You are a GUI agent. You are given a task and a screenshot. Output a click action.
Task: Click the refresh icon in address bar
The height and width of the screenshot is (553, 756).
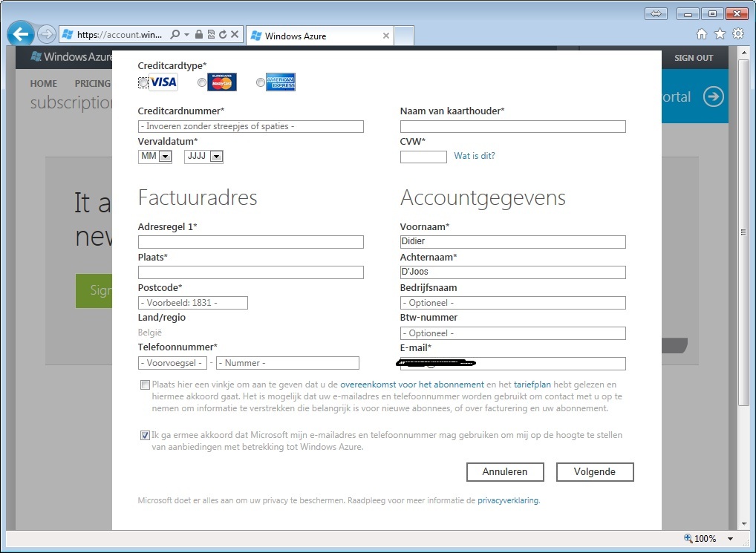[223, 34]
